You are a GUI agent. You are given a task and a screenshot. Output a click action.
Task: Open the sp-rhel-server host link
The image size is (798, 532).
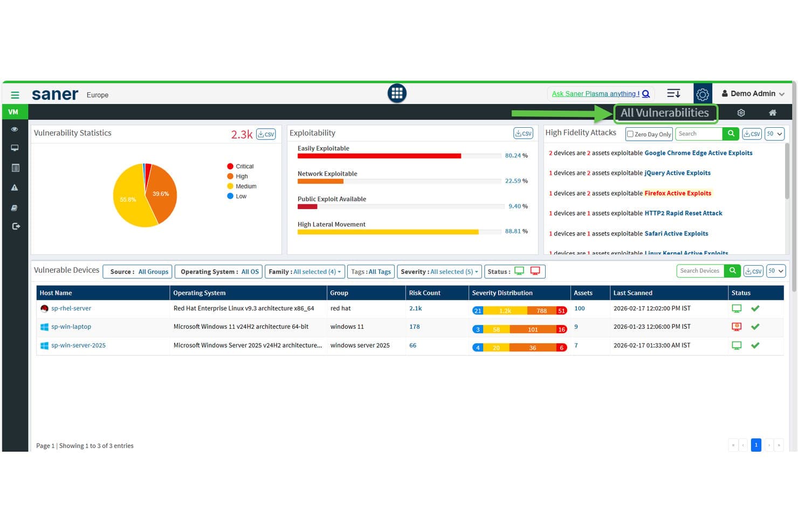(71, 308)
